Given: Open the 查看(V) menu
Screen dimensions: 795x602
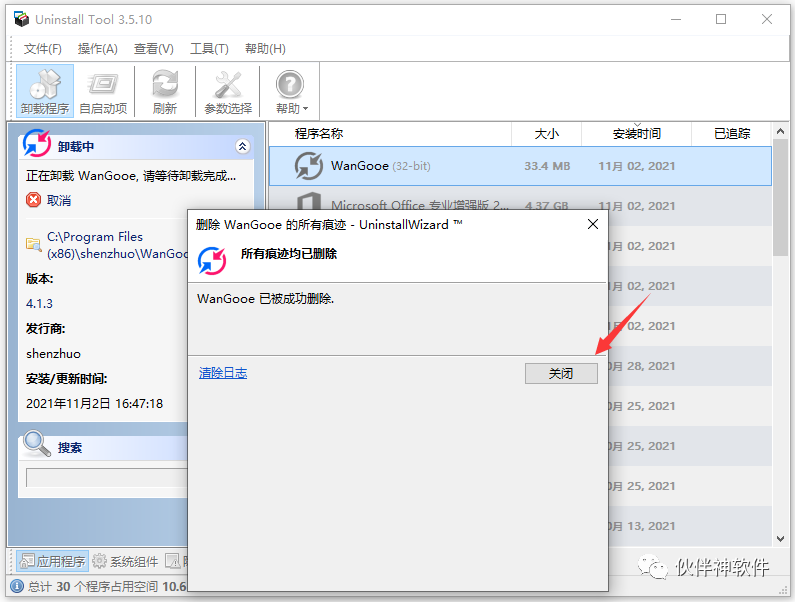Looking at the screenshot, I should (154, 49).
